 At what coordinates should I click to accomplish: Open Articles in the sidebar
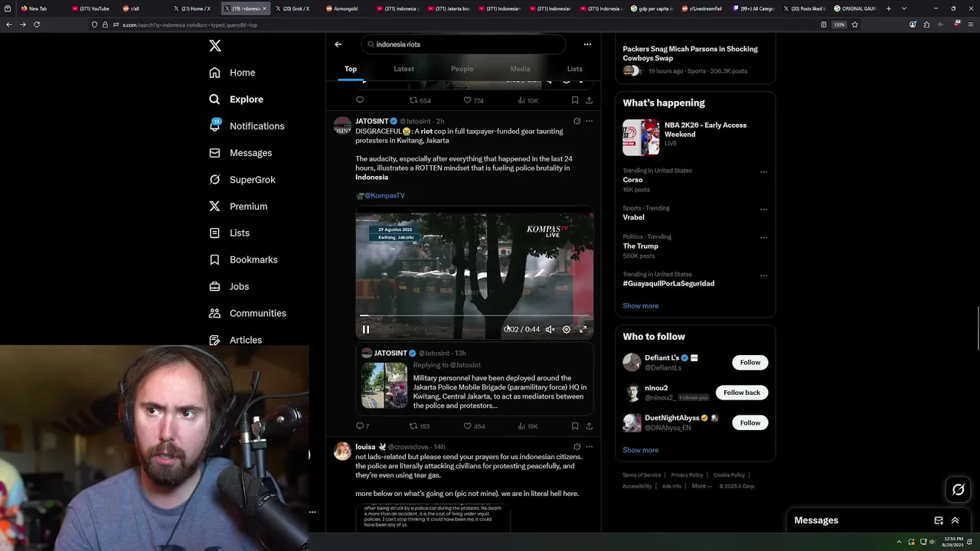[x=235, y=340]
